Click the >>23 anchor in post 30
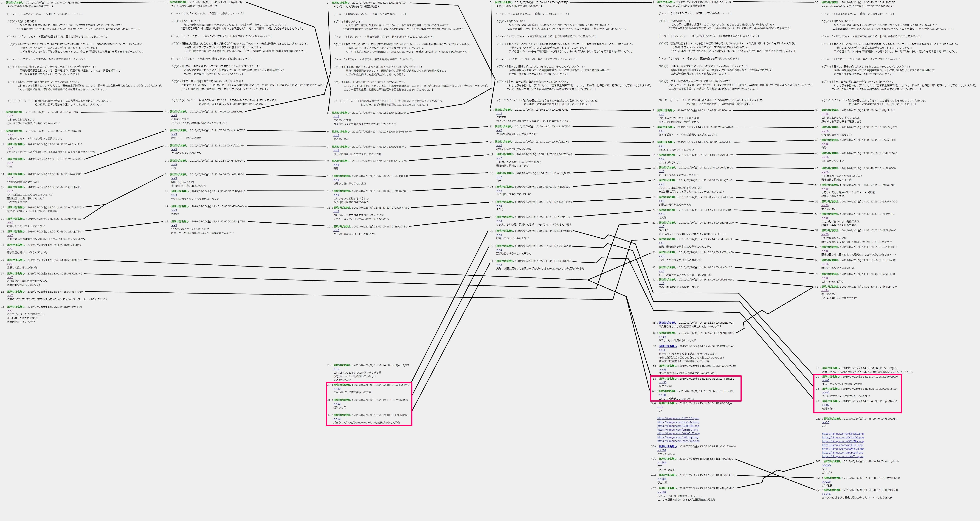980x521 pixels. (x=337, y=389)
